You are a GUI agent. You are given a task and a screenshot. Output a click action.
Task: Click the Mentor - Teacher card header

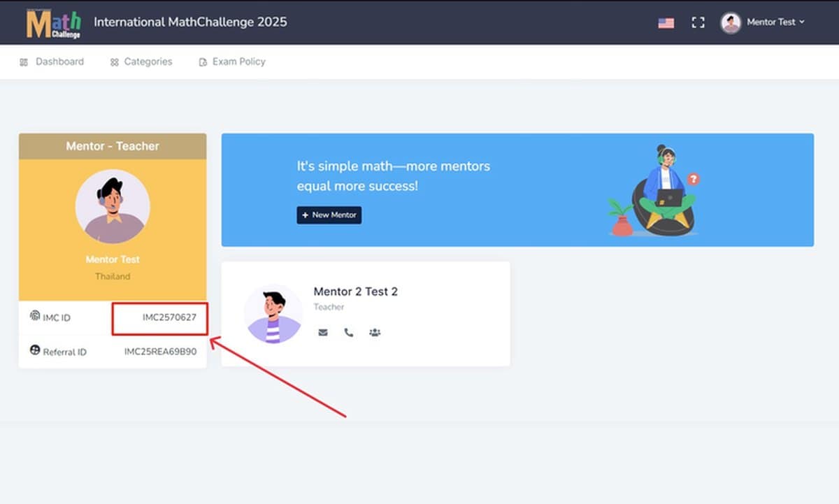(x=113, y=146)
